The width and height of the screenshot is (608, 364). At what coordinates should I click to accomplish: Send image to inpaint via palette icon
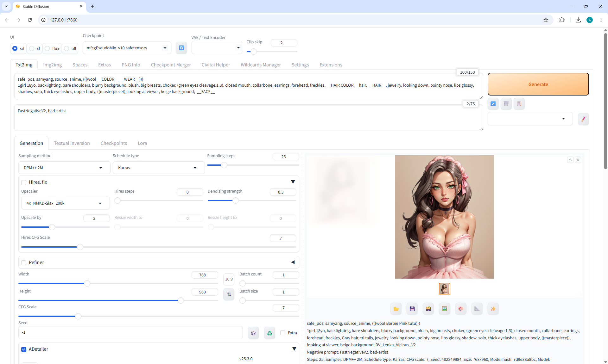[x=461, y=309]
